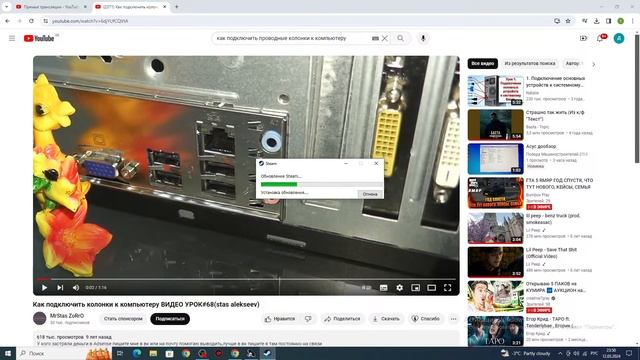Show more filter chips with the arrow
640x360 pixels.
click(593, 64)
